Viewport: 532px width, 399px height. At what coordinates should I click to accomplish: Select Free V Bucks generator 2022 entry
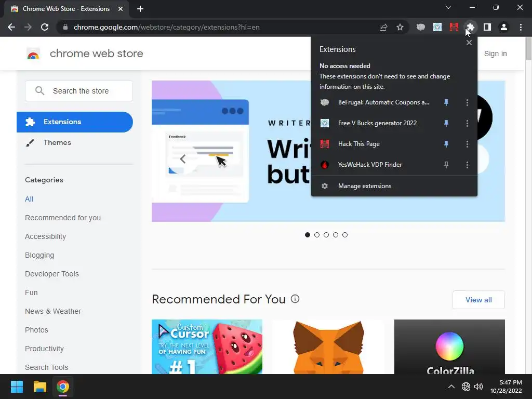[377, 123]
